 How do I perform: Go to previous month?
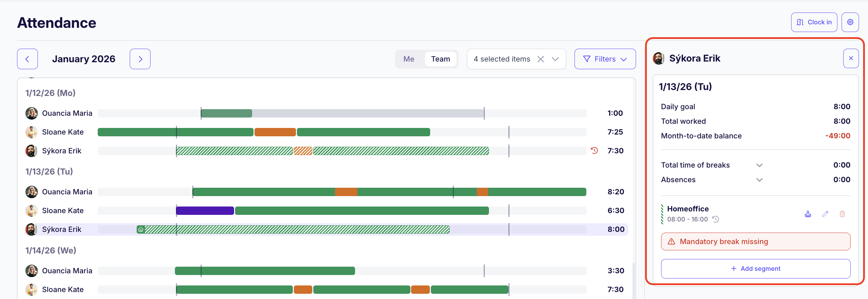pyautogui.click(x=27, y=59)
